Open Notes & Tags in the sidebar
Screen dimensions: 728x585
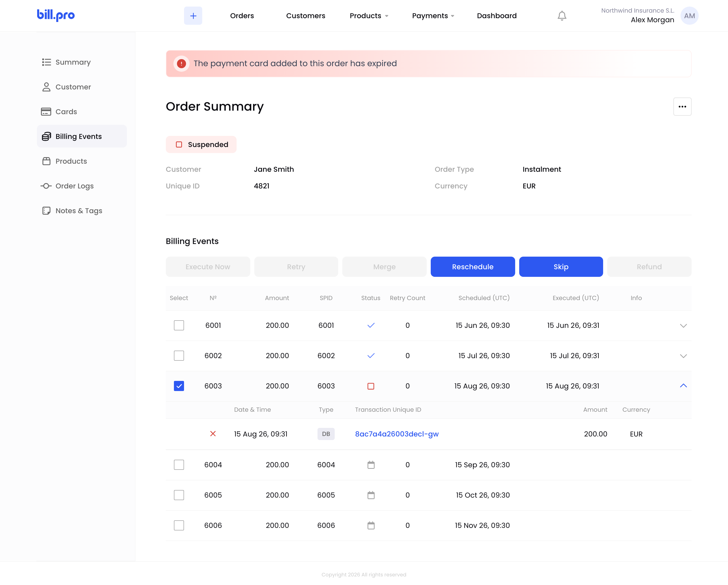82,210
